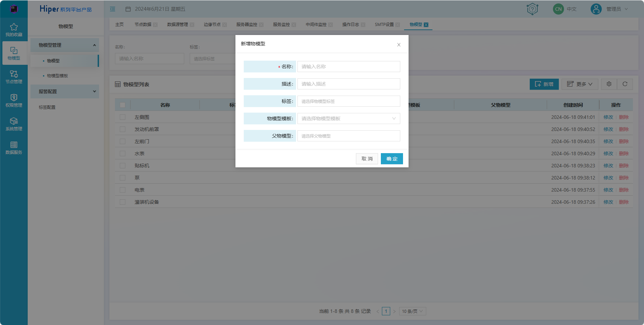Close the 新增物模型 dialog
This screenshot has width=644, height=325.
pos(399,45)
